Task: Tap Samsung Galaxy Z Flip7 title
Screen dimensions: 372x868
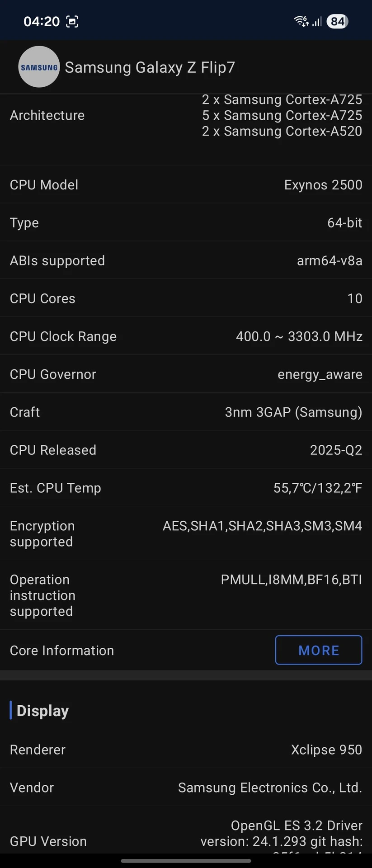Action: (x=150, y=67)
